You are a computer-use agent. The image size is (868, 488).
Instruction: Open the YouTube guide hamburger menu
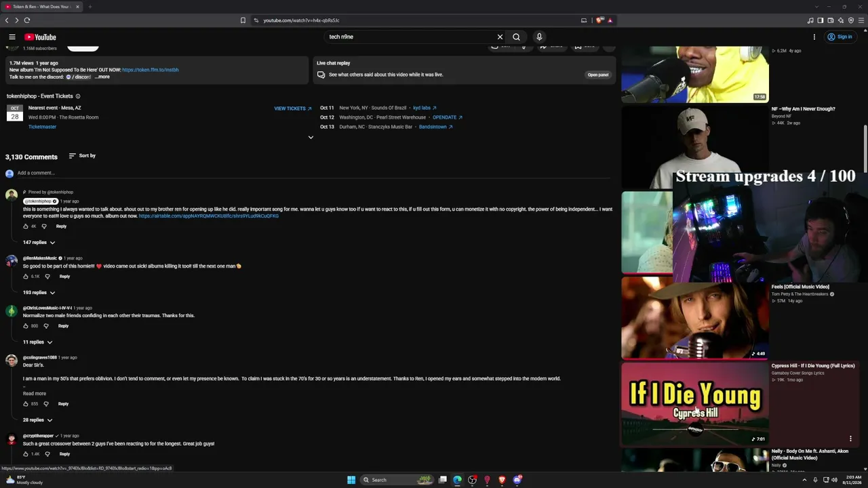click(x=12, y=37)
